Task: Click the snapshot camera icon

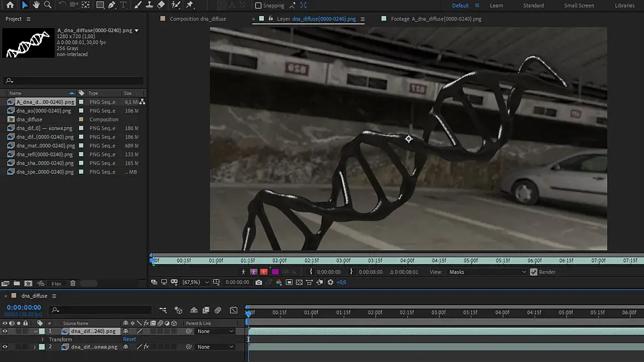Action: [259, 282]
